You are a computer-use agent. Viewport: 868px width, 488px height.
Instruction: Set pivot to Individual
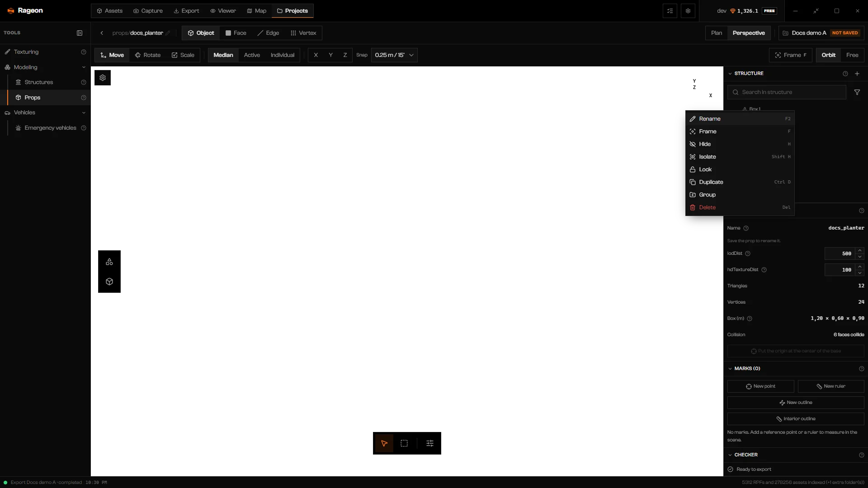pos(283,55)
